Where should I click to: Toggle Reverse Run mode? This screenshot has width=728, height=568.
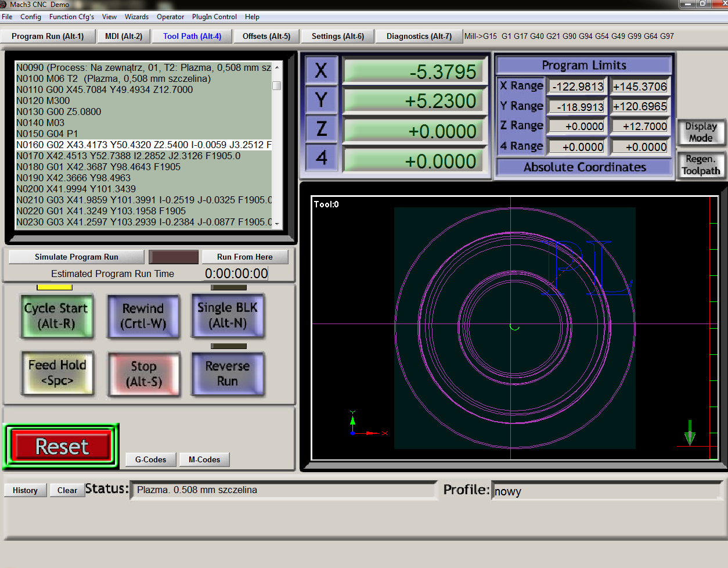[228, 373]
